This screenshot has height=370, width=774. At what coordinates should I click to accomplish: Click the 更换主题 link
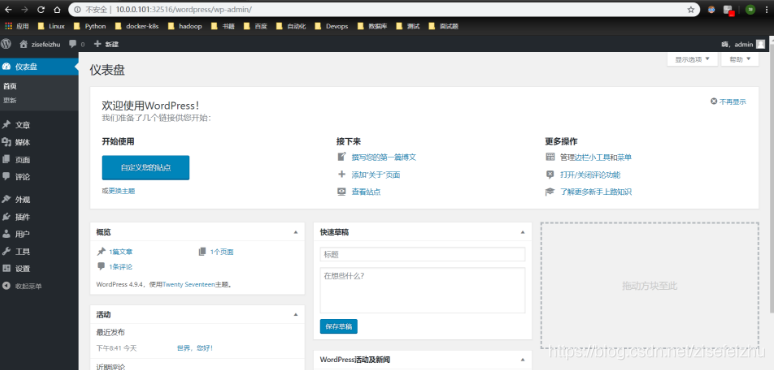click(121, 191)
